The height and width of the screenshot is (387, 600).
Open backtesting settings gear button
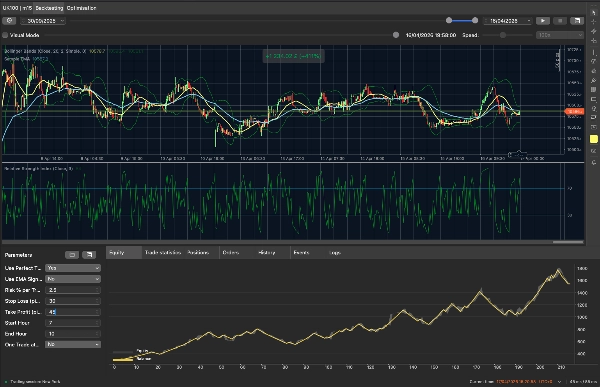click(x=9, y=21)
